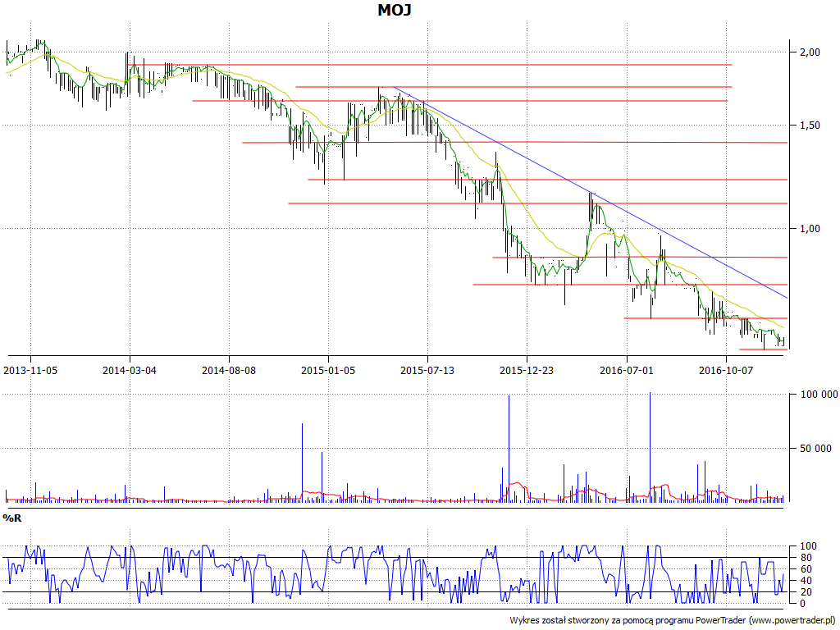The height and width of the screenshot is (630, 840).
Task: Click the blue descending trend line
Action: tap(591, 192)
